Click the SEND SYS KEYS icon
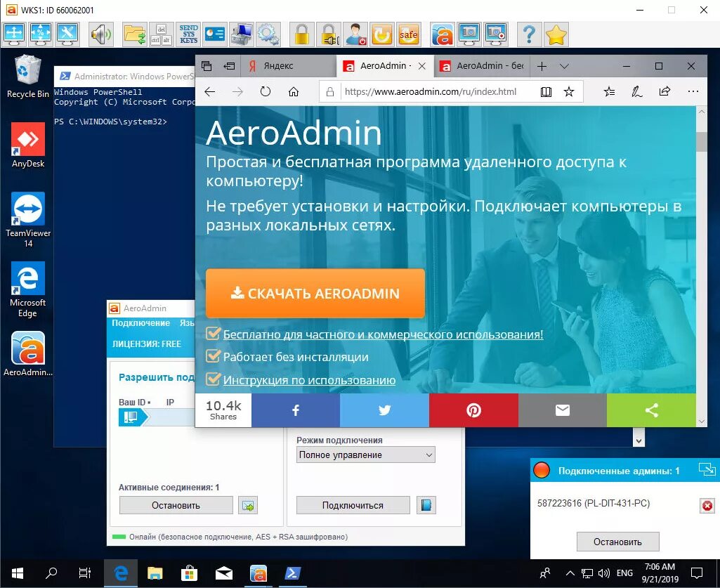This screenshot has height=588, width=720. 188,34
